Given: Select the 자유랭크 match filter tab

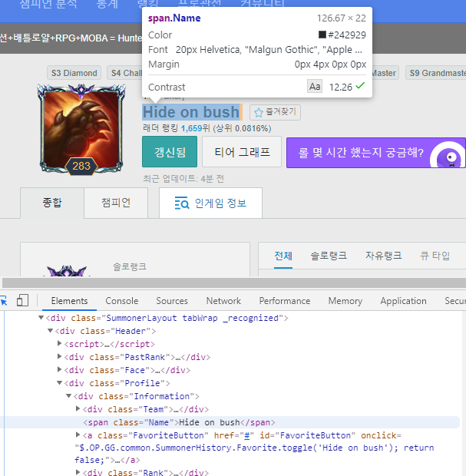Looking at the screenshot, I should [x=383, y=256].
